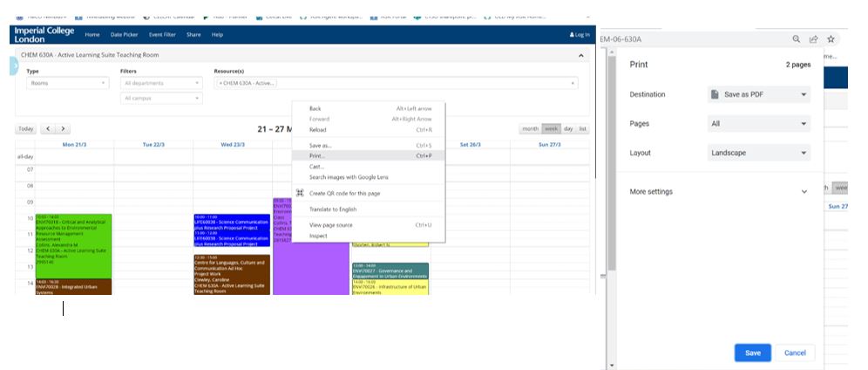Open the Layout Landscape dropdown
This screenshot has height=370, width=868.
759,153
